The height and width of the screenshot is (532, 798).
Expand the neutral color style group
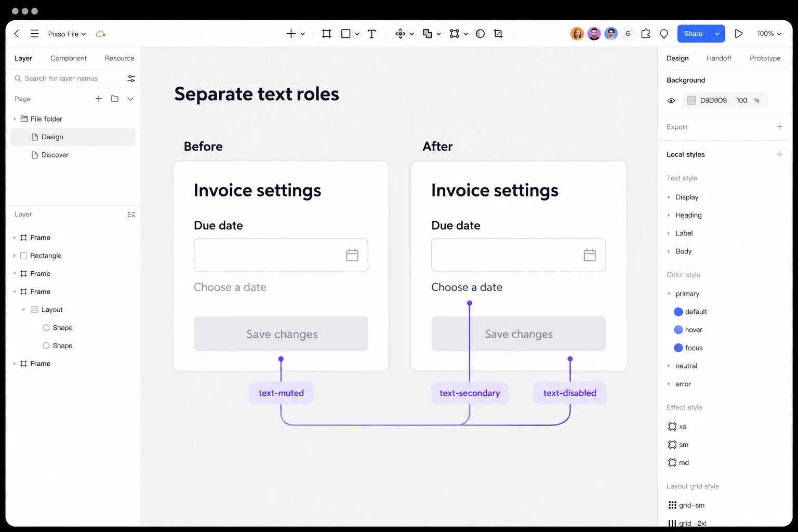coord(669,366)
